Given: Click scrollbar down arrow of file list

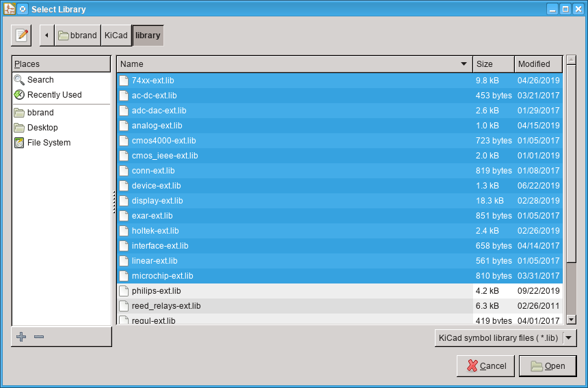Looking at the screenshot, I should pos(571,320).
